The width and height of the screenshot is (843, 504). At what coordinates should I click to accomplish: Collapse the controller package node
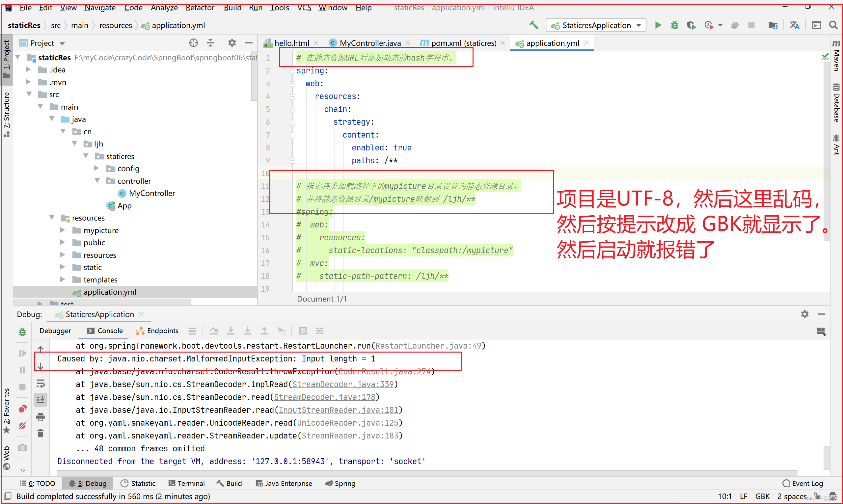click(x=97, y=181)
